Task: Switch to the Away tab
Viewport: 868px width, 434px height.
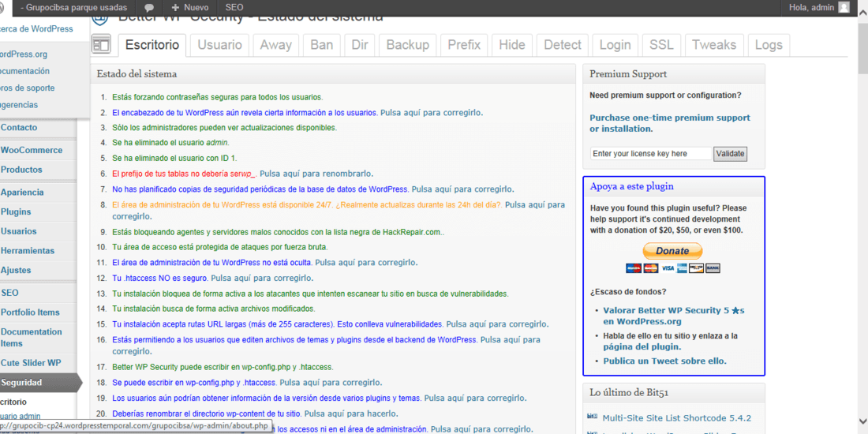Action: coord(275,45)
